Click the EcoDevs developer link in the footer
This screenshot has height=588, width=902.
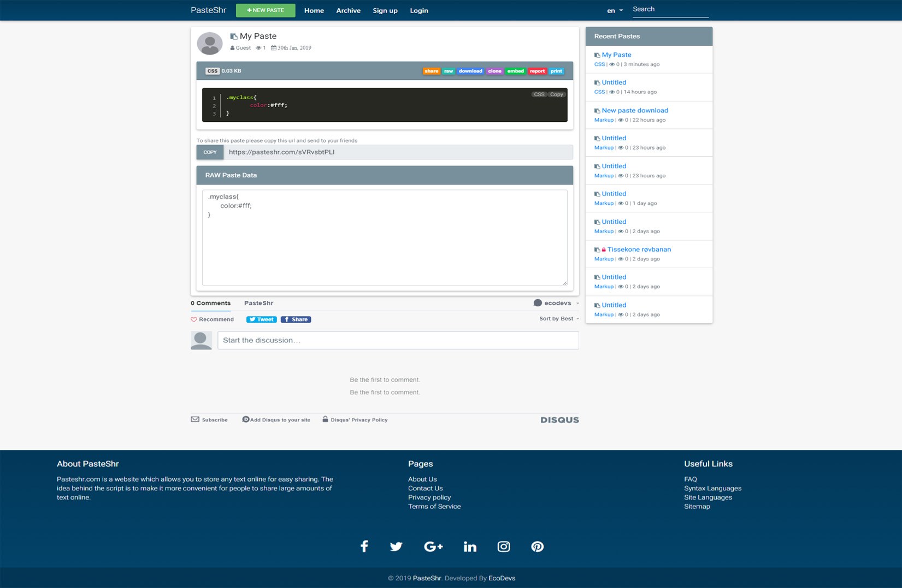502,578
